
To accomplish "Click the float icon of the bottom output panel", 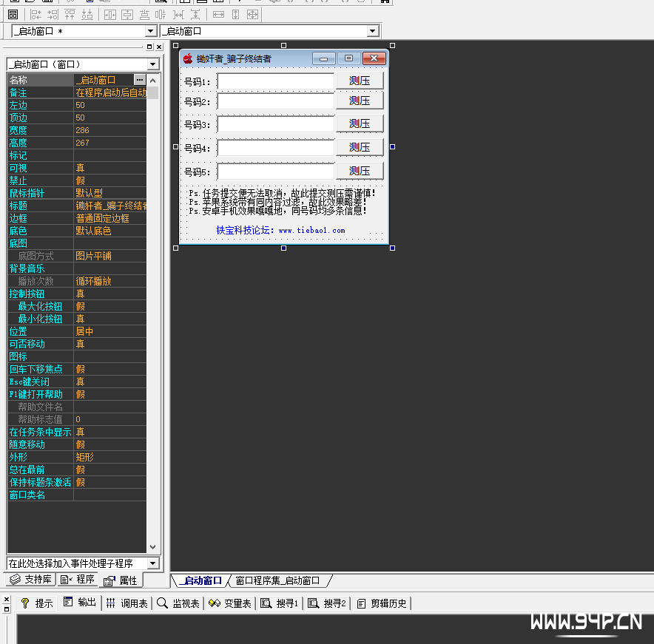I will tap(6, 609).
